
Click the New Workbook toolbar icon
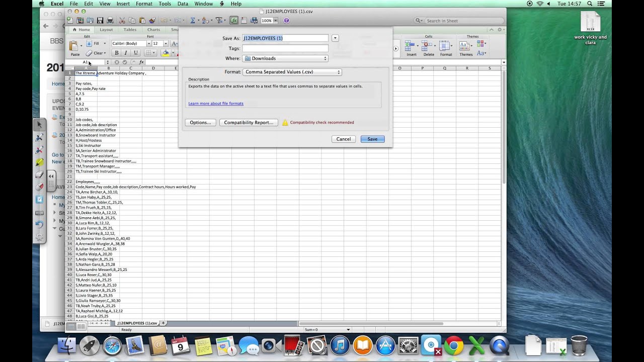tap(70, 21)
